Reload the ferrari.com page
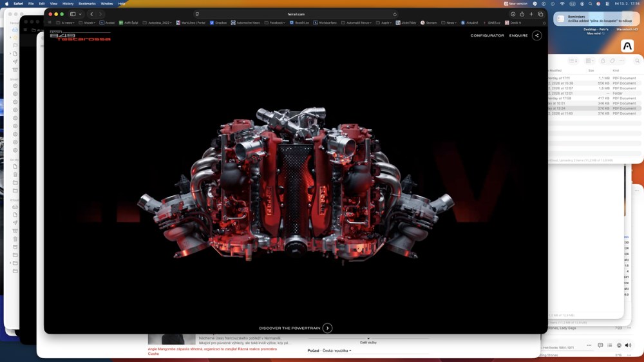Viewport: 644px width, 362px height. pos(395,14)
